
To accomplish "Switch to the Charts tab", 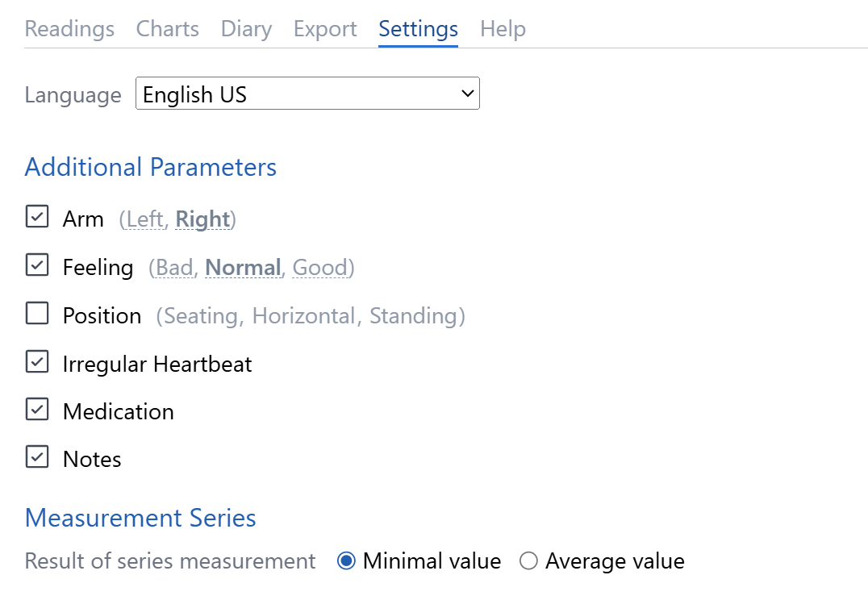I will tap(167, 29).
